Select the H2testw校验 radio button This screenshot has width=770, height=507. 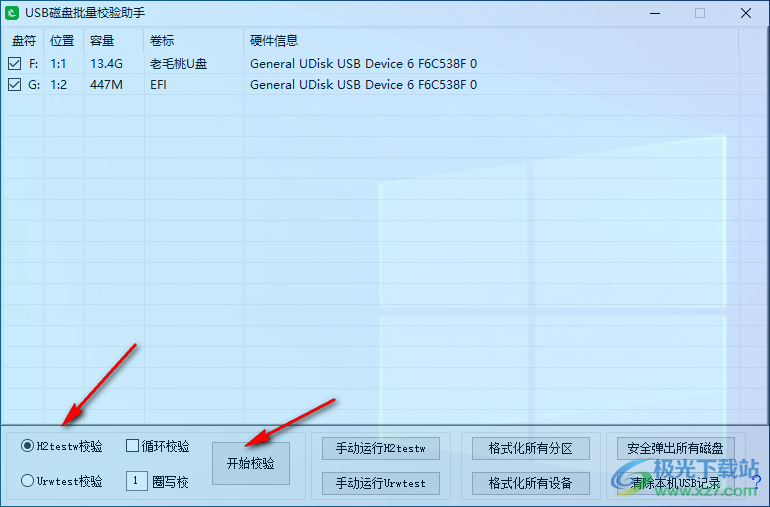click(28, 446)
